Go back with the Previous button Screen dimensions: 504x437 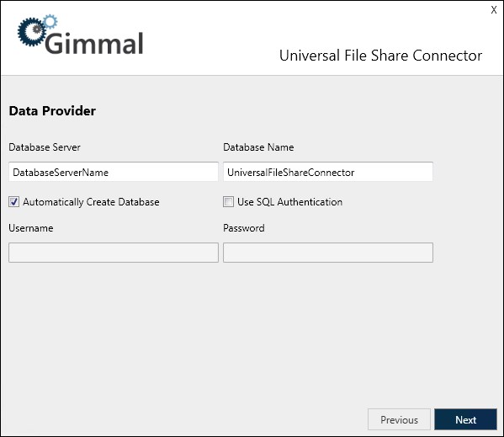[x=399, y=419]
